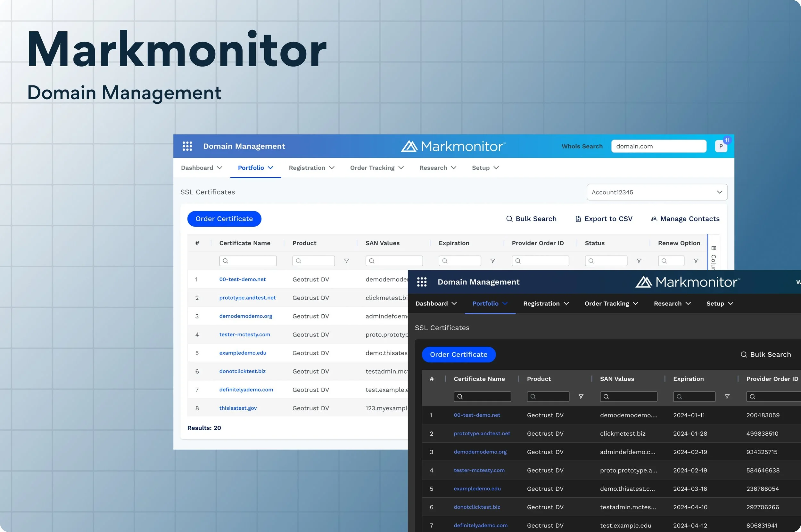801x532 pixels.
Task: Click Manage Contacts
Action: click(685, 219)
